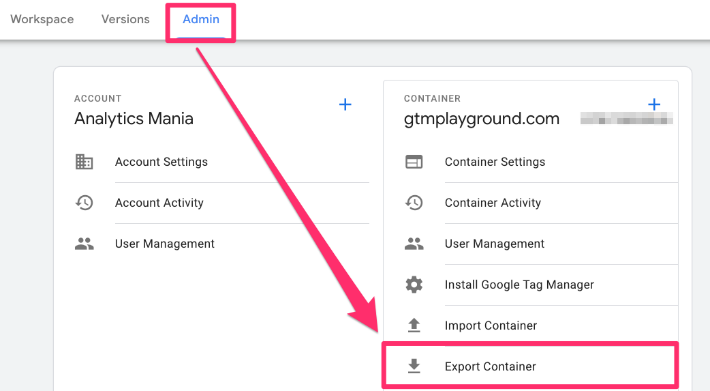Click the Analytics Mania account name
The width and height of the screenshot is (710, 391).
(134, 119)
